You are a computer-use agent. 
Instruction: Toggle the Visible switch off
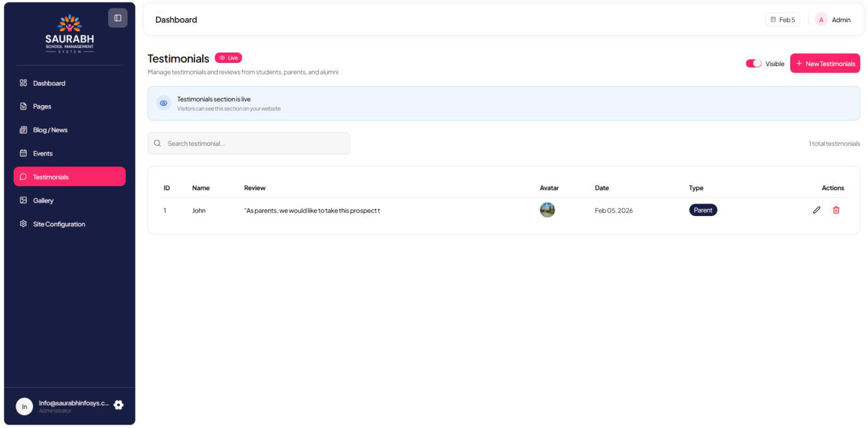point(754,64)
